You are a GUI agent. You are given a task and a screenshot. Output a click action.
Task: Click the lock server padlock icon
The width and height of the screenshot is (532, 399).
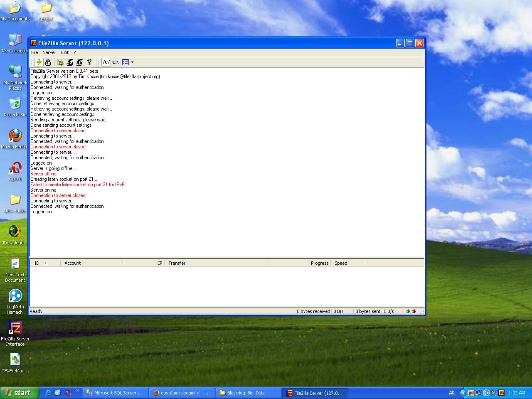(x=48, y=62)
